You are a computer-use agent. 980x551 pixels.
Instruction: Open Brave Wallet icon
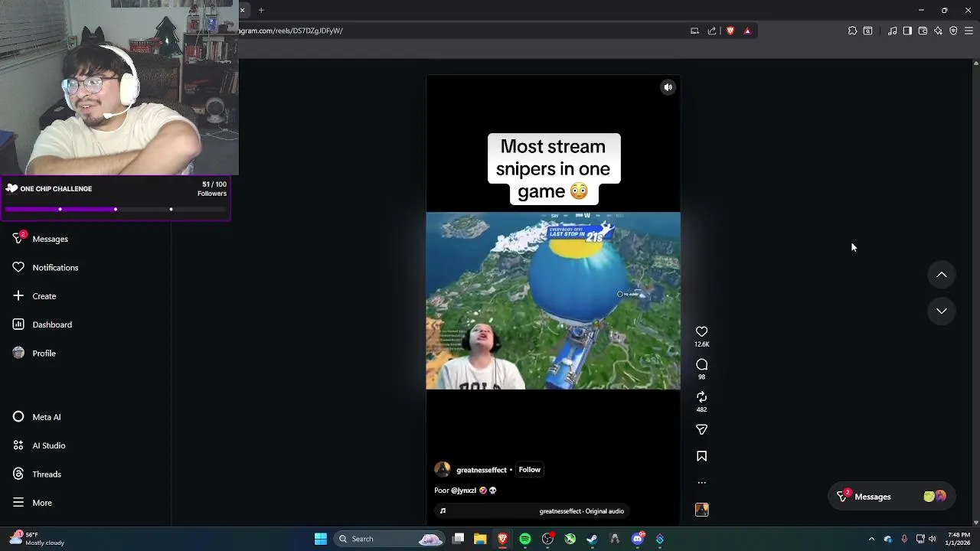pyautogui.click(x=923, y=31)
